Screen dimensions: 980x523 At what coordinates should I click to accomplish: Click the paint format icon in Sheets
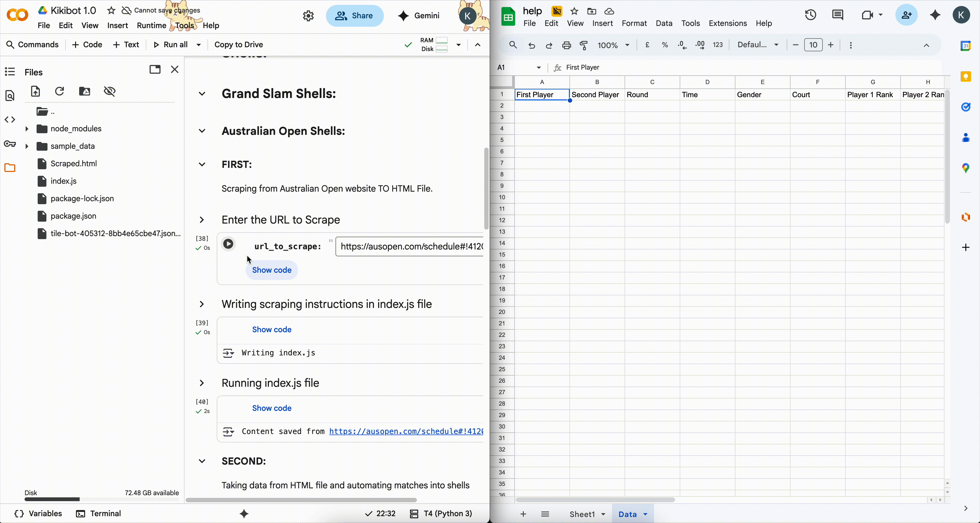tap(584, 45)
